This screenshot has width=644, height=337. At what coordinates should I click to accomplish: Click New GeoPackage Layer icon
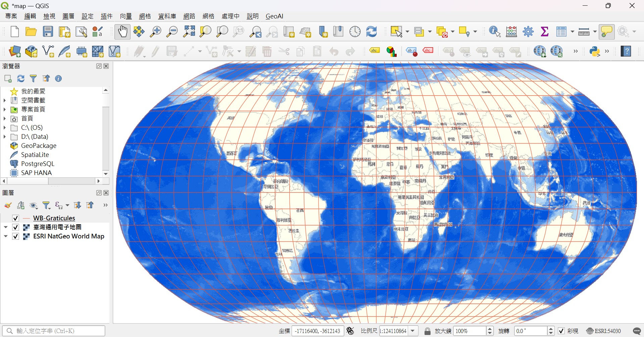pyautogui.click(x=31, y=52)
